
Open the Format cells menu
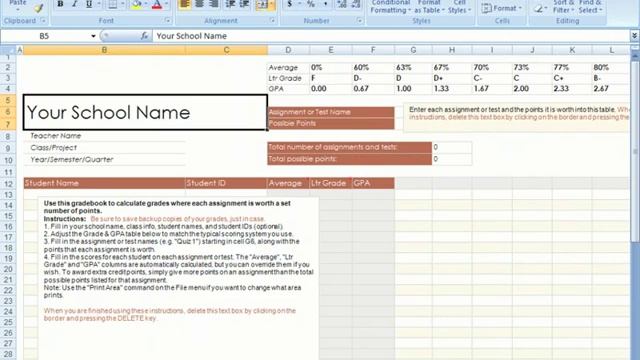(502, 8)
